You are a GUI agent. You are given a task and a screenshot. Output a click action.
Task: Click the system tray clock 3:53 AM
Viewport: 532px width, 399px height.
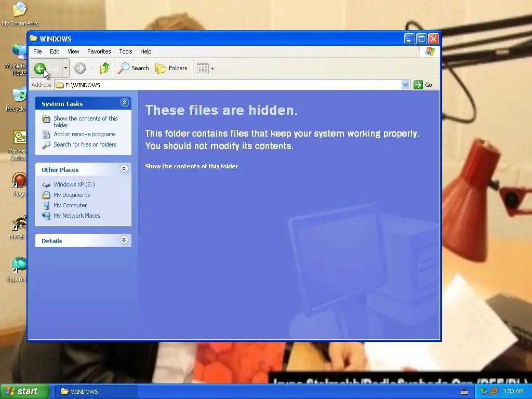point(513,392)
